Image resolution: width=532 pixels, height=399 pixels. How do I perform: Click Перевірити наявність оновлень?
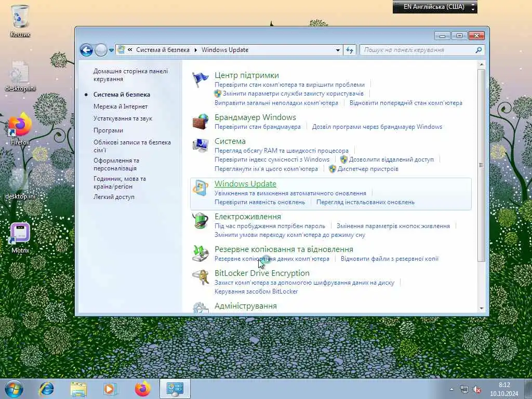(x=260, y=202)
